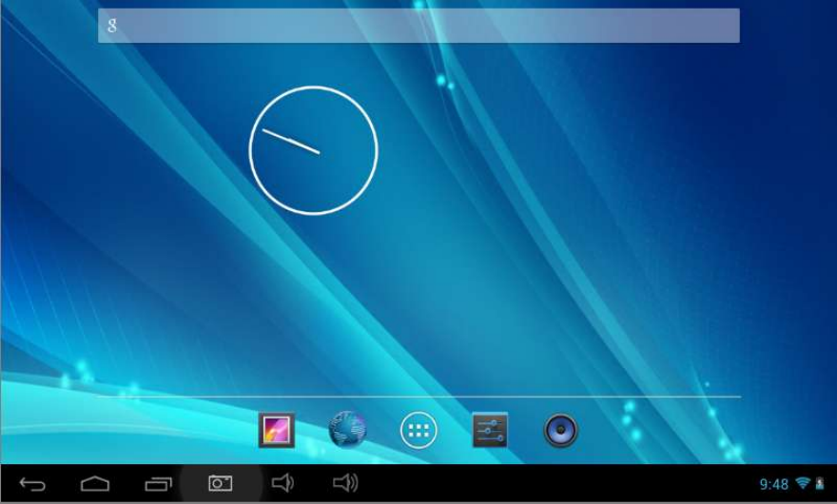This screenshot has height=504, width=837.
Task: Open the all apps drawer
Action: point(418,430)
